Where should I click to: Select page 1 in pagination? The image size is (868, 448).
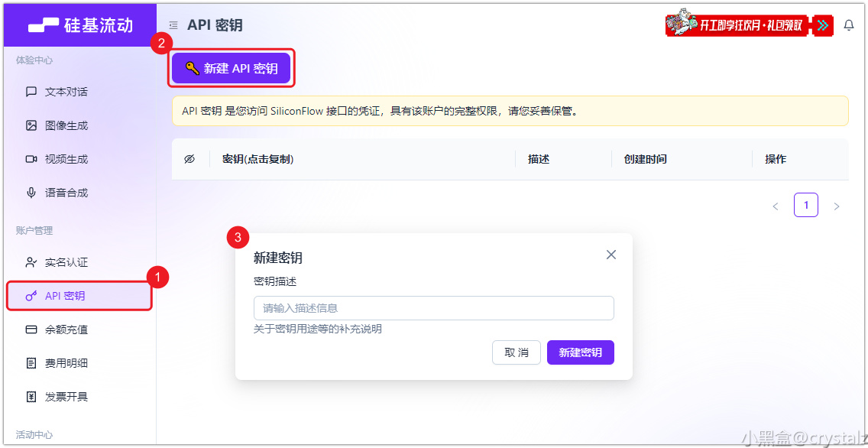click(x=806, y=205)
